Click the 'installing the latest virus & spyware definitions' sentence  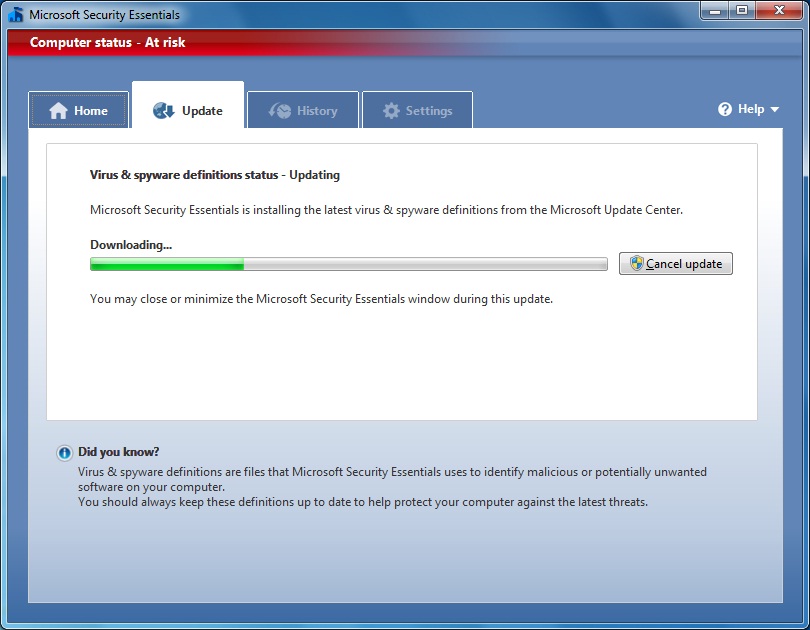386,210
